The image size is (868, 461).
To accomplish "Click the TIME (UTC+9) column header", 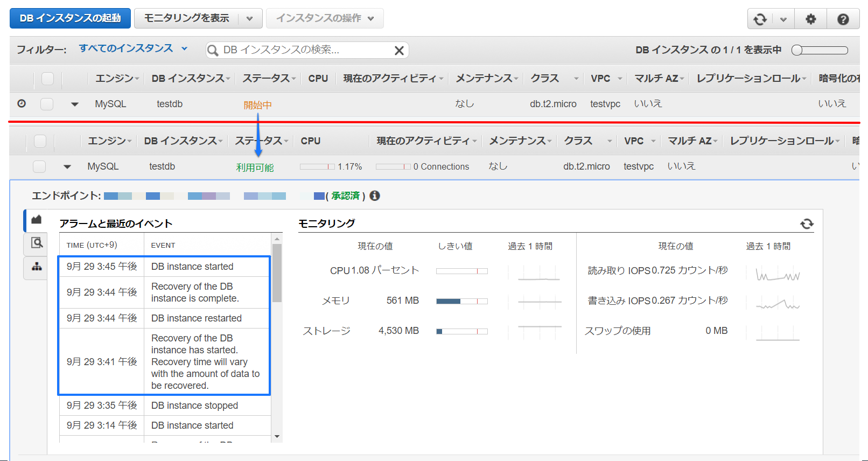I will pyautogui.click(x=92, y=245).
